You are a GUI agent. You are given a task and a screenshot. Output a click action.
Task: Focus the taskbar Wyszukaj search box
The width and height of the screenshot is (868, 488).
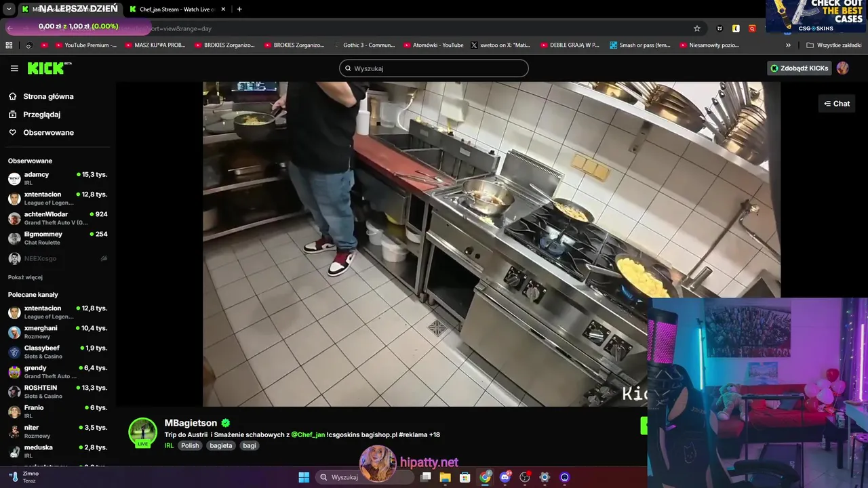366,477
